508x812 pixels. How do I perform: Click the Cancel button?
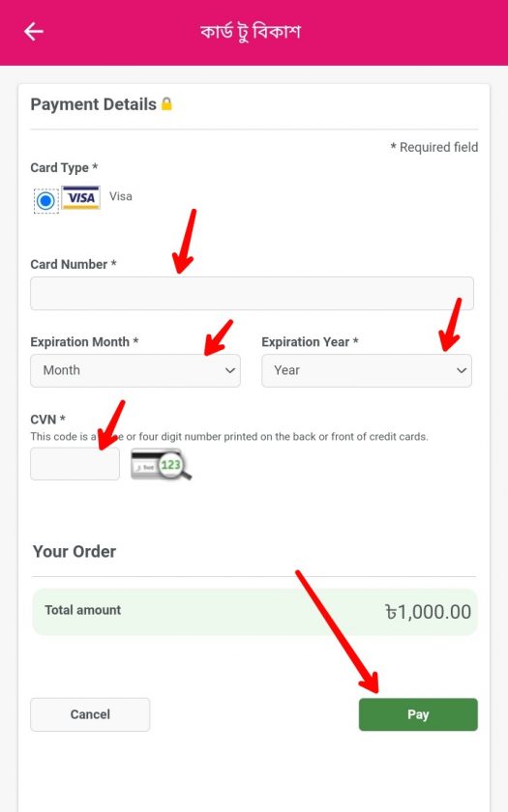coord(90,714)
